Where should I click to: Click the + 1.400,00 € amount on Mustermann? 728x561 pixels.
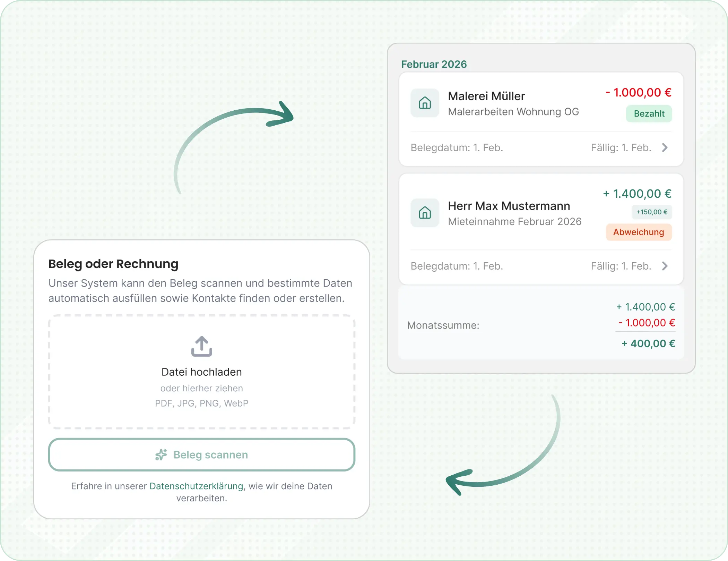637,194
